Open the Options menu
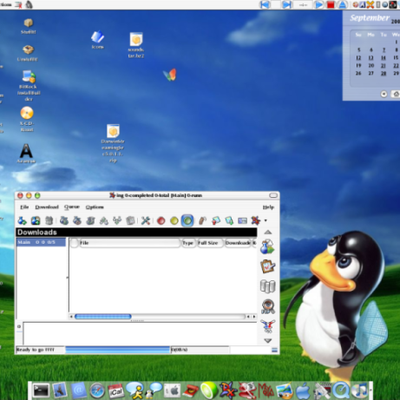The width and height of the screenshot is (400, 400). [95, 207]
